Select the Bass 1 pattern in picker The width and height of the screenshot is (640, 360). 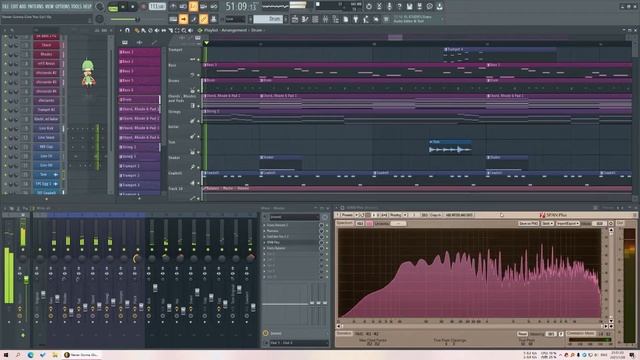pyautogui.click(x=139, y=52)
